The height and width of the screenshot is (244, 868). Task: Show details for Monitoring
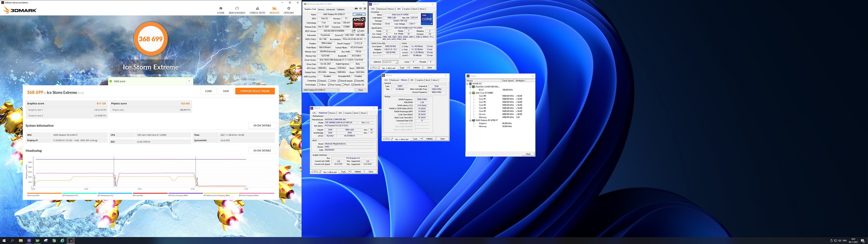point(262,151)
